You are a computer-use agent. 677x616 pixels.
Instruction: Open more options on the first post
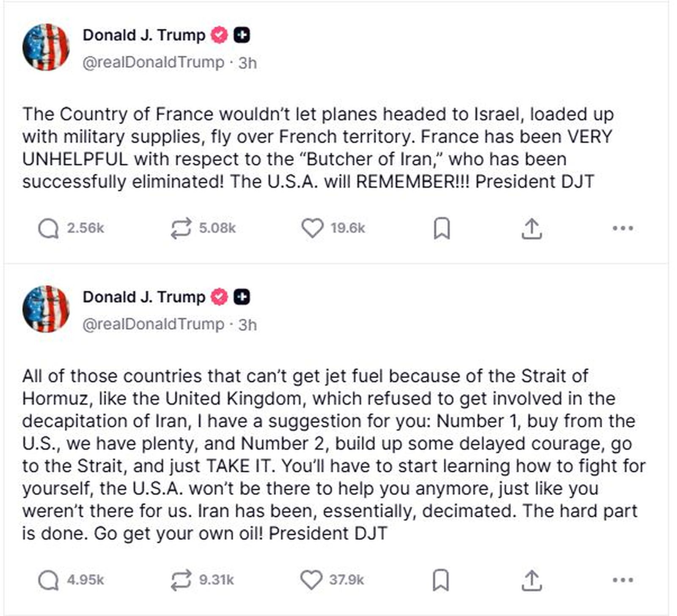pyautogui.click(x=620, y=228)
